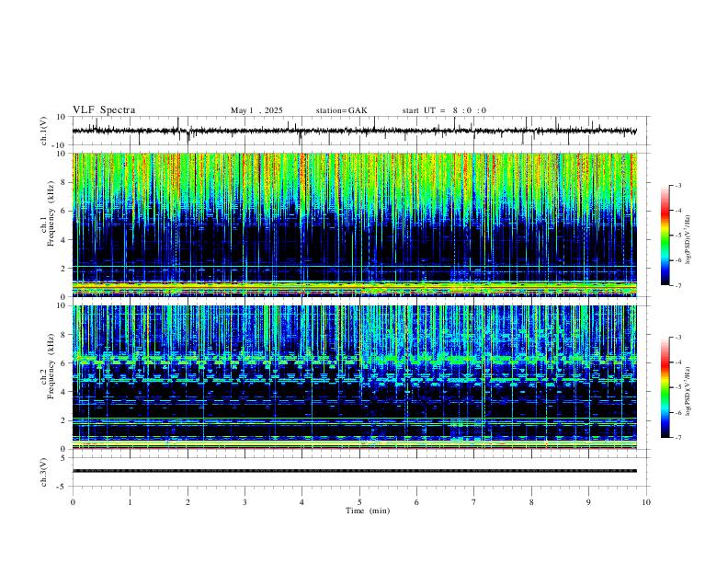Click the "-7" tick on ch.2 color bar

click(x=677, y=438)
